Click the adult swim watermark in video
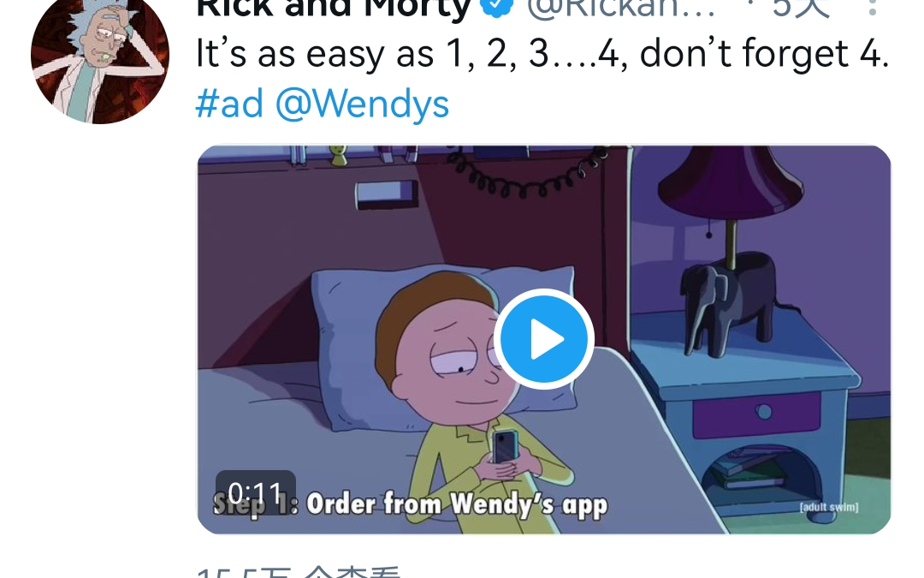Image resolution: width=924 pixels, height=578 pixels. pos(828,507)
